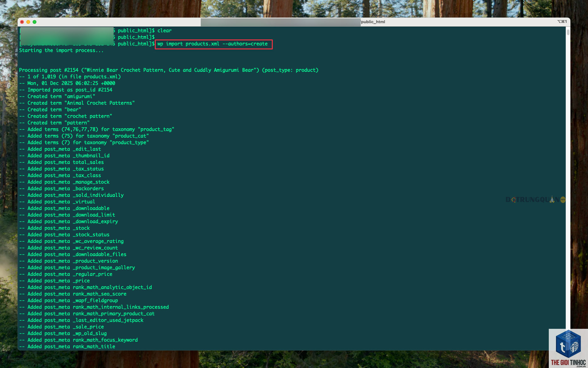Click 'Added post_meta total_sales' line

click(x=61, y=162)
